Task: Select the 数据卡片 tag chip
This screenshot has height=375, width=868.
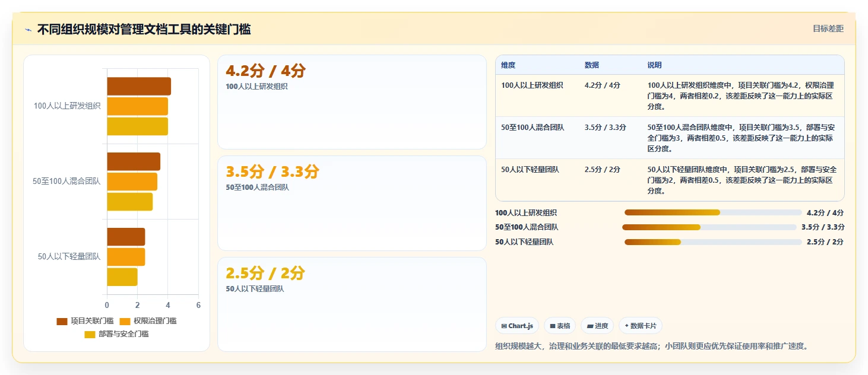Action: 641,326
